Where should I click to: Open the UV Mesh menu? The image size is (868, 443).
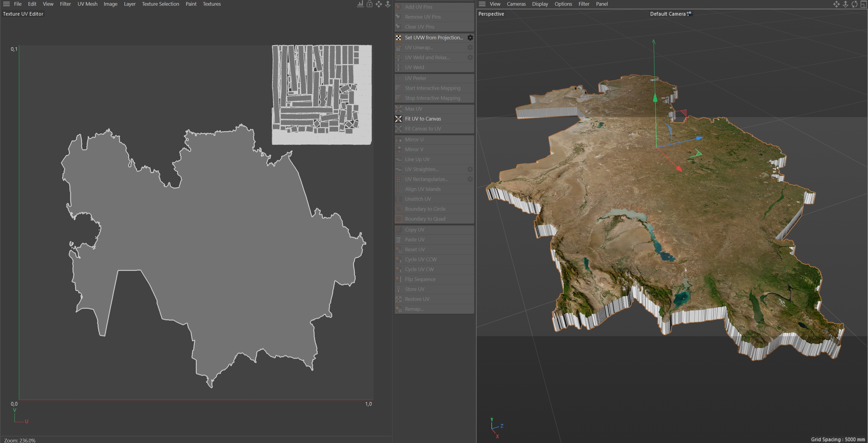coord(87,4)
